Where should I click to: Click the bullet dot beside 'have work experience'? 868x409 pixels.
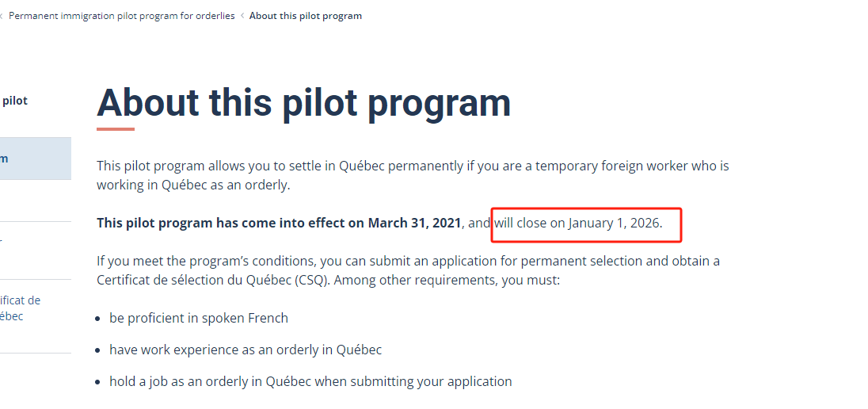tap(101, 350)
